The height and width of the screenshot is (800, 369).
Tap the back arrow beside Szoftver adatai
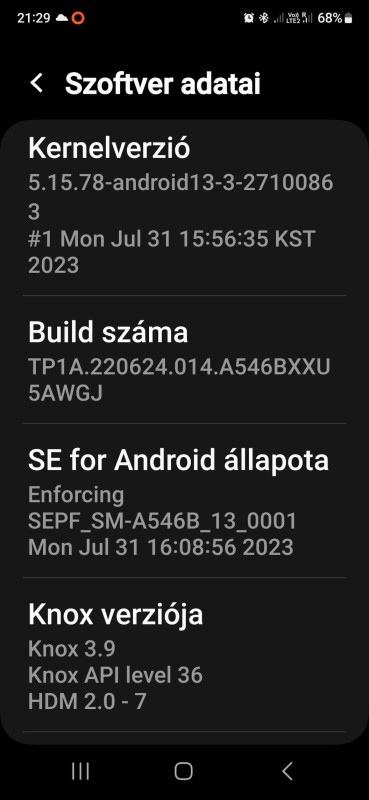pos(36,83)
